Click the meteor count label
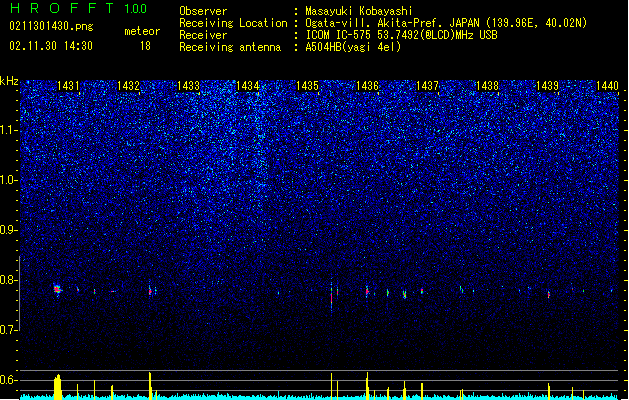The width and height of the screenshot is (629, 400). (x=142, y=31)
